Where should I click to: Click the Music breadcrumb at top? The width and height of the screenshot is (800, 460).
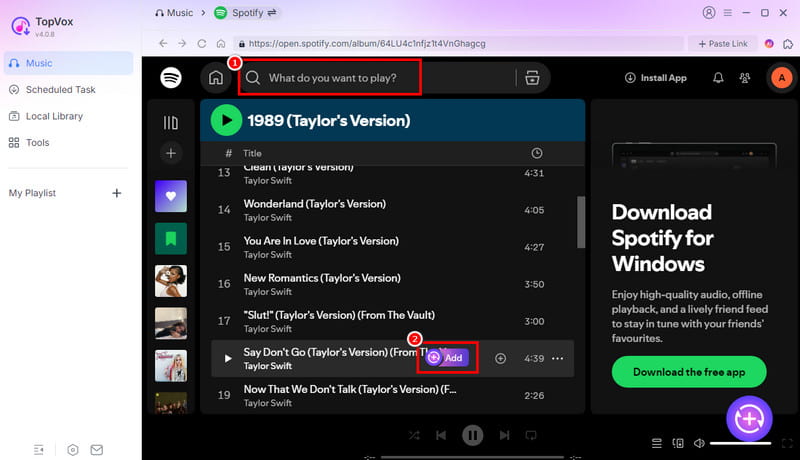click(x=174, y=13)
